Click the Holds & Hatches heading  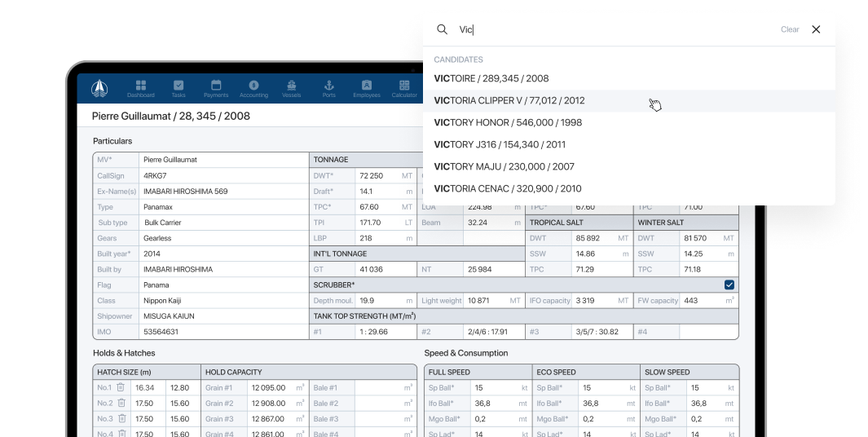[124, 353]
